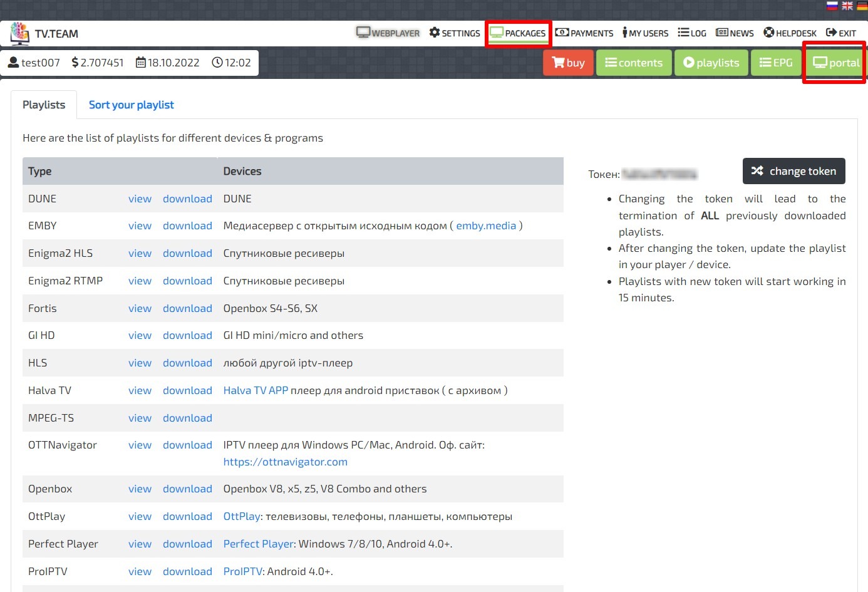The height and width of the screenshot is (592, 868).
Task: Download the Openbox playlist
Action: (x=187, y=489)
